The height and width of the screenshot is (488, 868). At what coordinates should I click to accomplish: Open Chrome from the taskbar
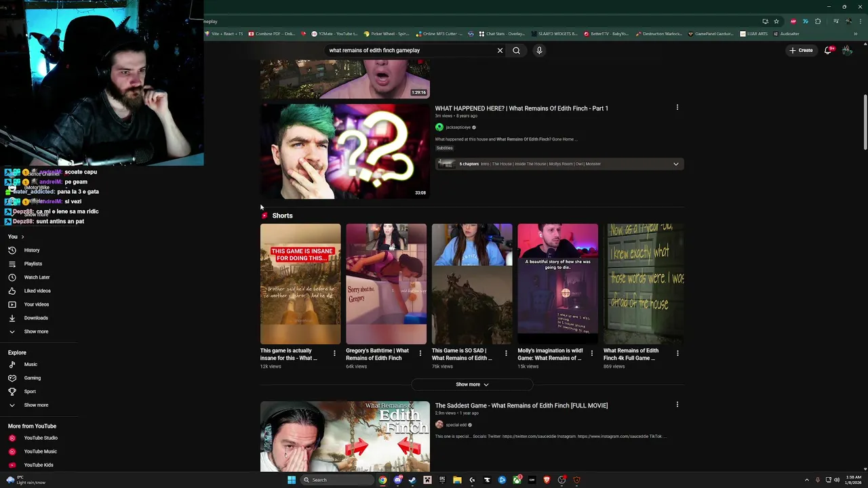pos(382,480)
